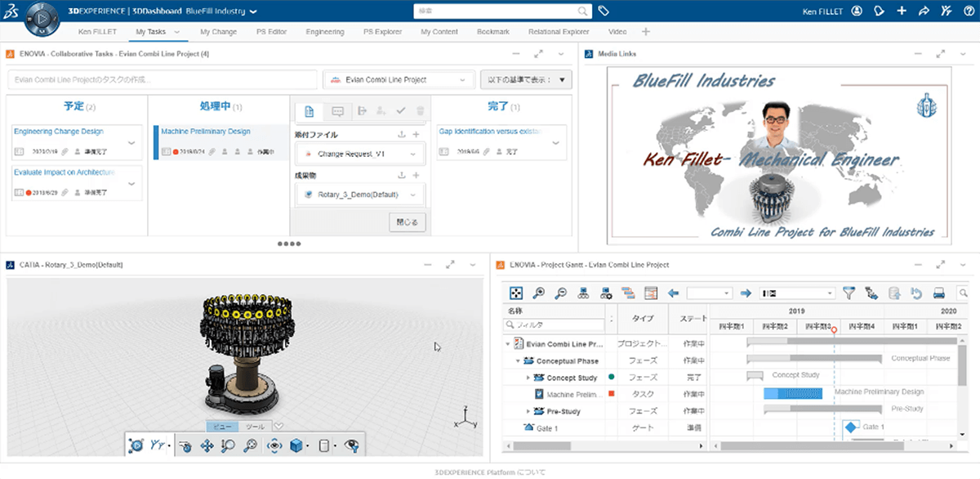Click the plus add icon in the top bar
Screen dimensions: 980x479
(x=902, y=11)
